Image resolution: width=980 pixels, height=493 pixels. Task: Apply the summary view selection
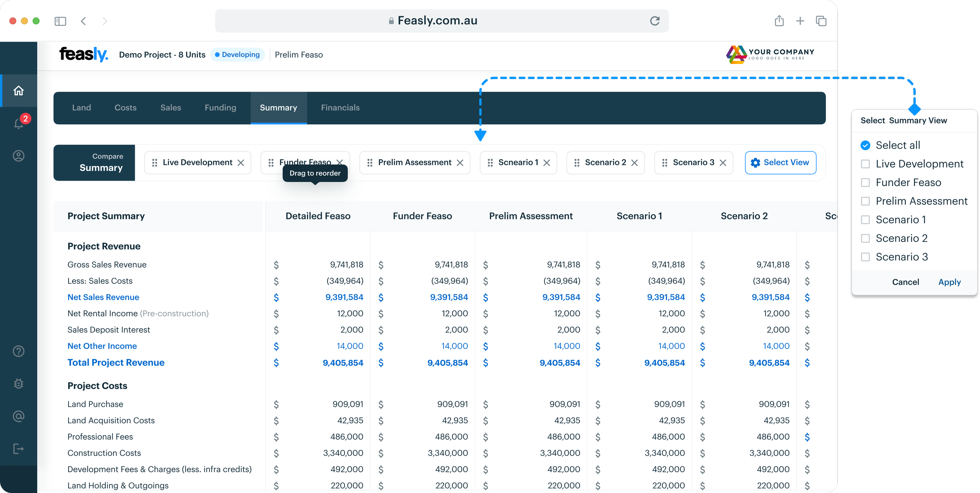pyautogui.click(x=949, y=282)
